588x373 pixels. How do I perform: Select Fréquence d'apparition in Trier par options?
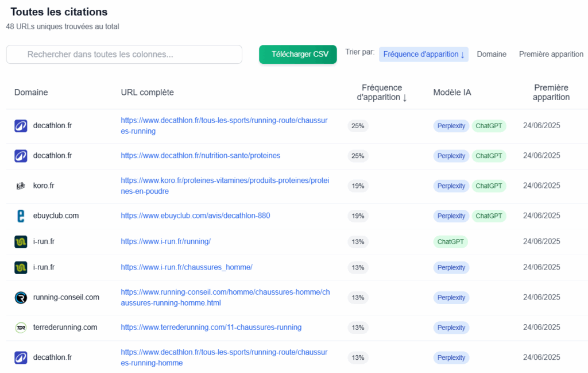coord(424,55)
